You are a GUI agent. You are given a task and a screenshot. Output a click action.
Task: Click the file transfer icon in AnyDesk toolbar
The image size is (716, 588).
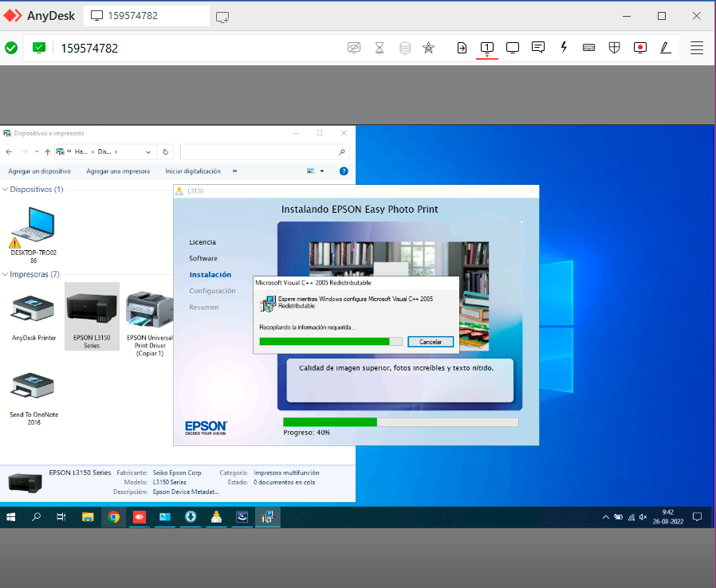[x=462, y=48]
